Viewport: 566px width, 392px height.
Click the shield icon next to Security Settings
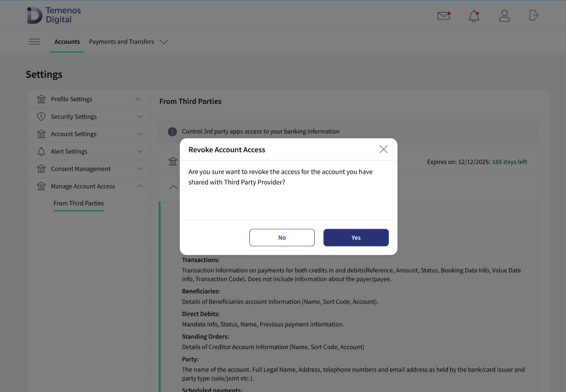41,117
